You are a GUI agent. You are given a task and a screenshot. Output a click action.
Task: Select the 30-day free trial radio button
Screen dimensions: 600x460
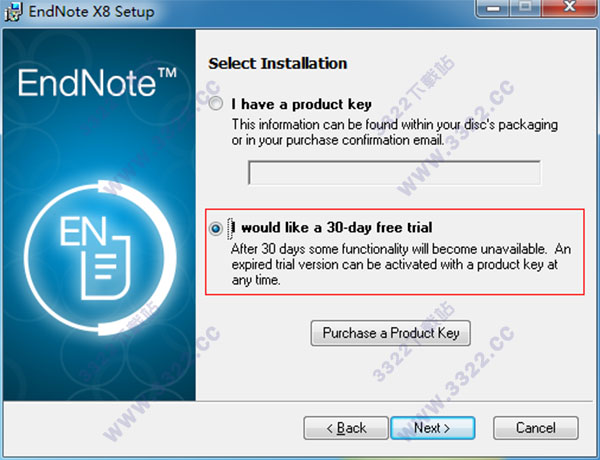(x=216, y=228)
